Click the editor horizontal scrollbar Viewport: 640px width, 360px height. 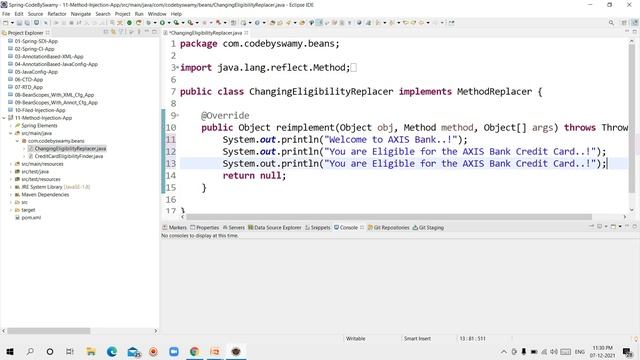click(x=389, y=217)
